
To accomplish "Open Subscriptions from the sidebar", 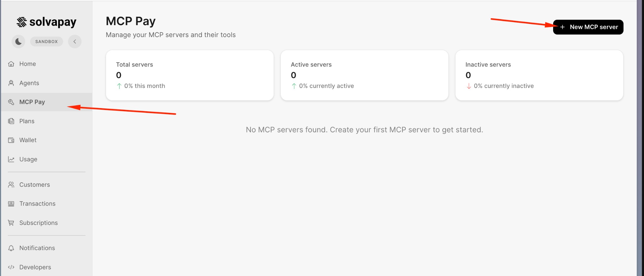I will point(47,223).
